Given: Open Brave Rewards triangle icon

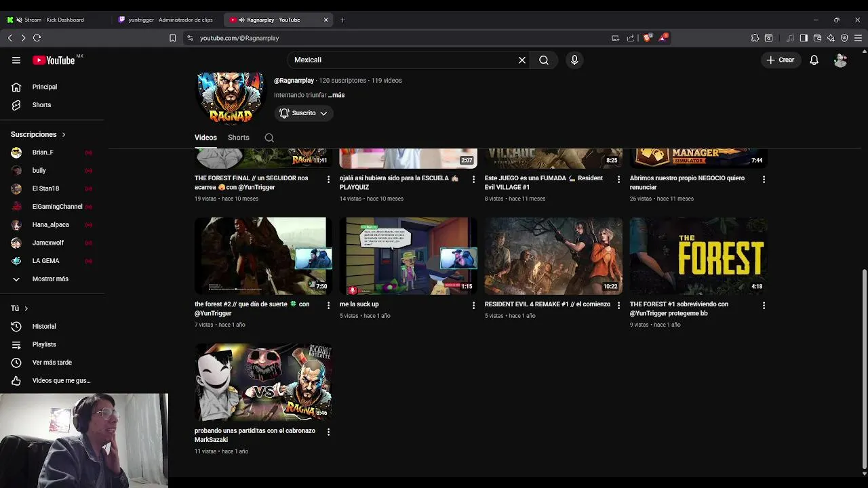Looking at the screenshot, I should click(663, 38).
